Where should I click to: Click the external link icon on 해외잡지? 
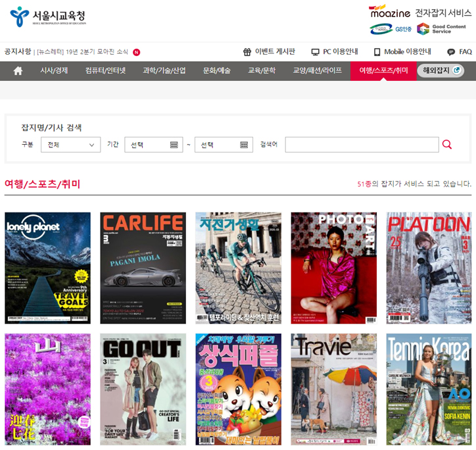456,70
